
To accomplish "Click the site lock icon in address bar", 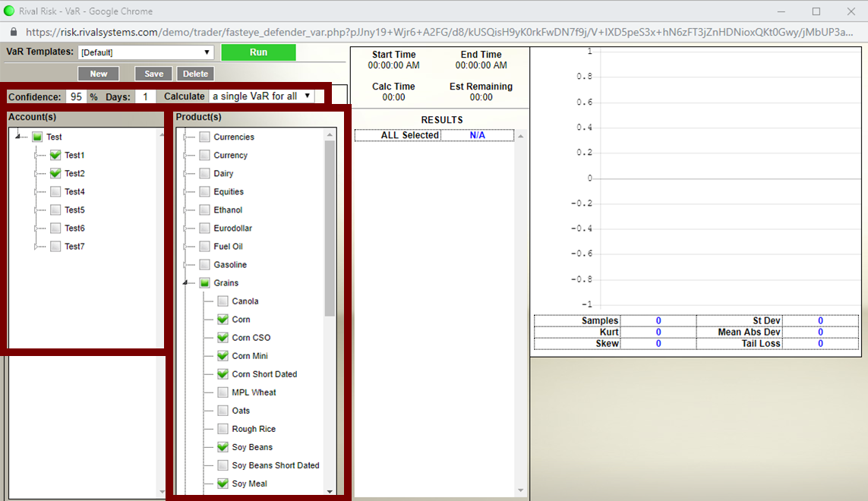I will (13, 33).
